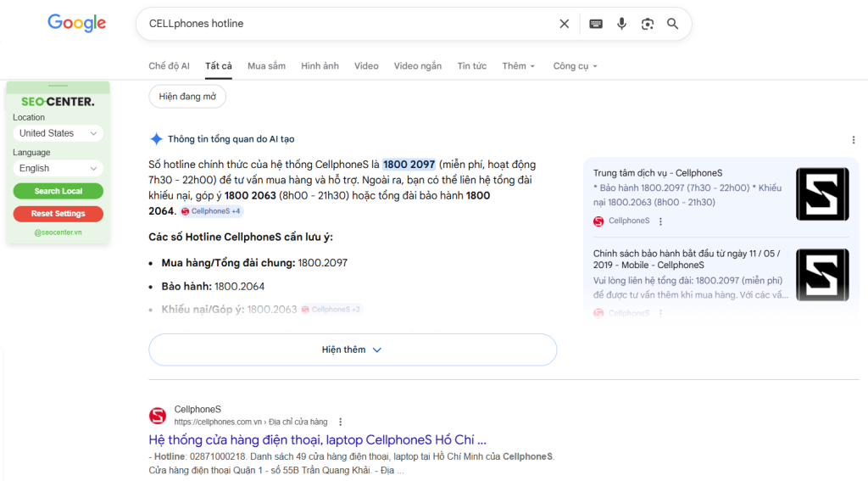
Task: Click Bảo hành: 1800.2064 list item
Action: coord(213,287)
